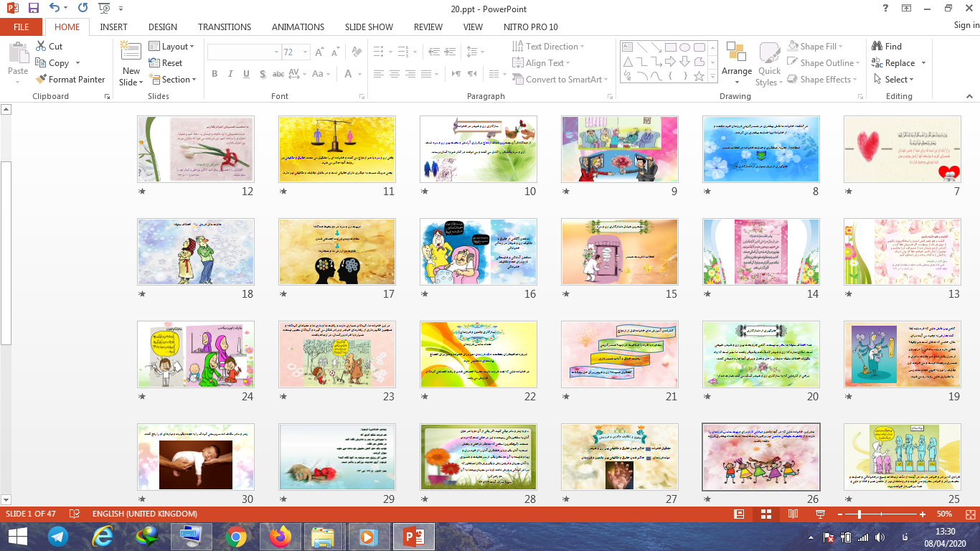Switch to Reading View from status bar
Screen dimensions: 980x551
click(x=792, y=514)
